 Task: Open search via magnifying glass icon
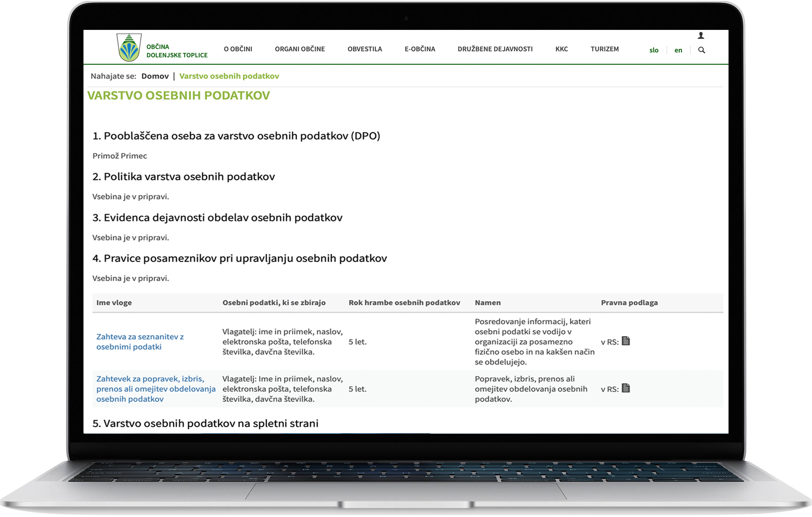pyautogui.click(x=701, y=50)
